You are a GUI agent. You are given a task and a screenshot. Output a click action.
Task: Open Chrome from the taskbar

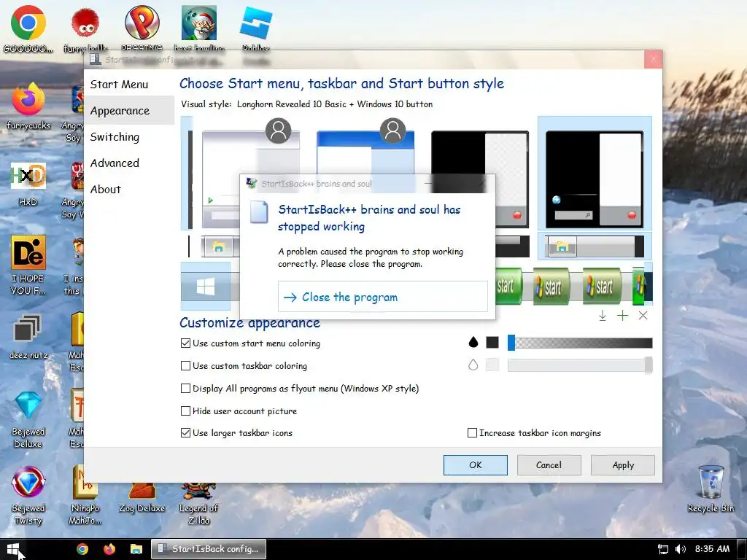click(x=82, y=549)
